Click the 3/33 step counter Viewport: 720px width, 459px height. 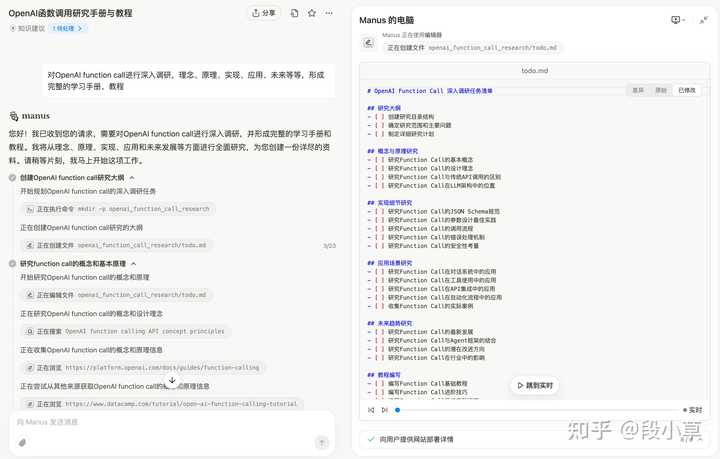pos(329,246)
